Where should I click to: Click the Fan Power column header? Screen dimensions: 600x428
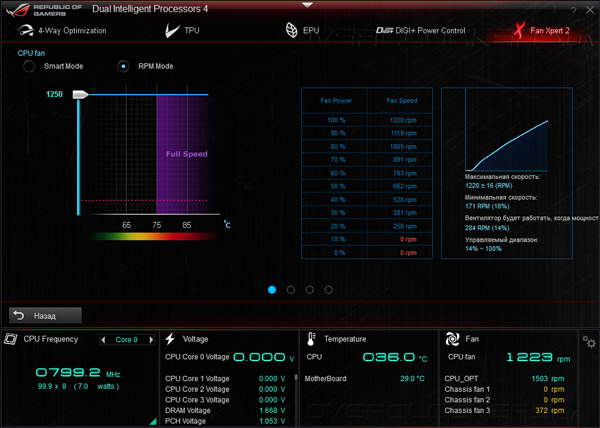(336, 101)
